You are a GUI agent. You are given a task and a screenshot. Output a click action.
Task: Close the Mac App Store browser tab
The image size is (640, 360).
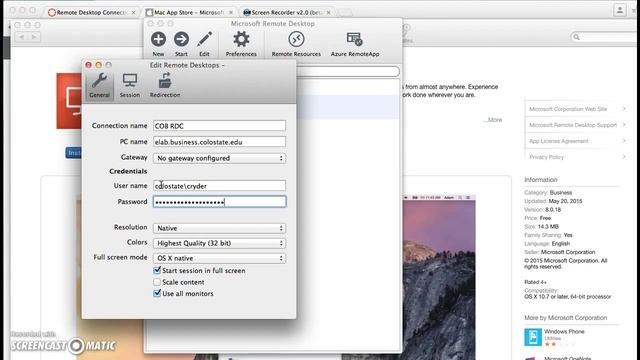(x=231, y=13)
